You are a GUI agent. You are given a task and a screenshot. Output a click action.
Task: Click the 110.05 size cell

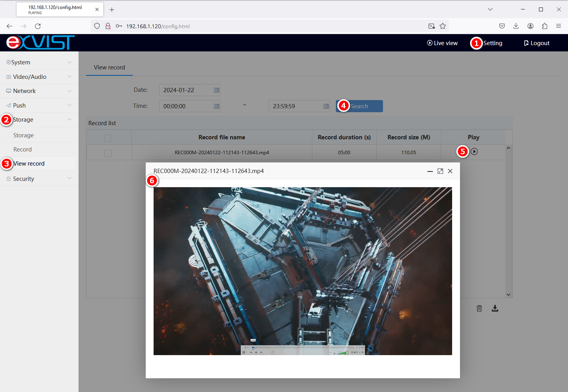(x=409, y=153)
